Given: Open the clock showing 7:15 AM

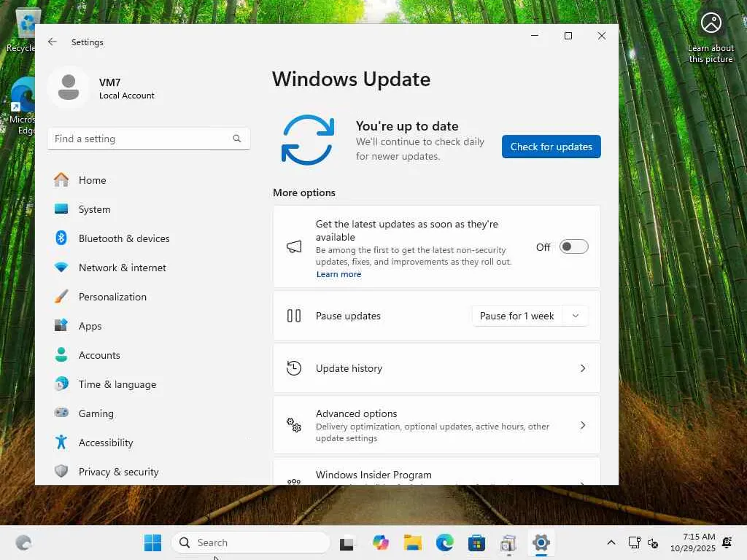Looking at the screenshot, I should click(x=693, y=542).
